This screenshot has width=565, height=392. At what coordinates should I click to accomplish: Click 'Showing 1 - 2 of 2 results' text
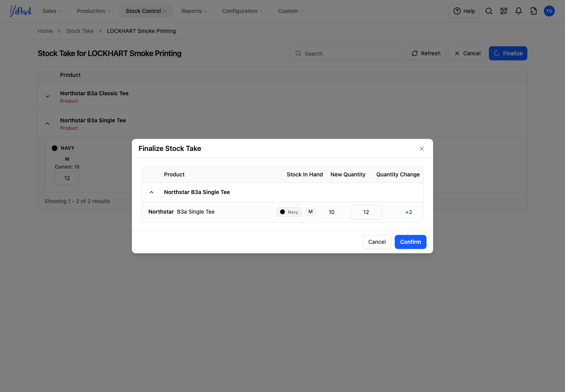pos(77,201)
